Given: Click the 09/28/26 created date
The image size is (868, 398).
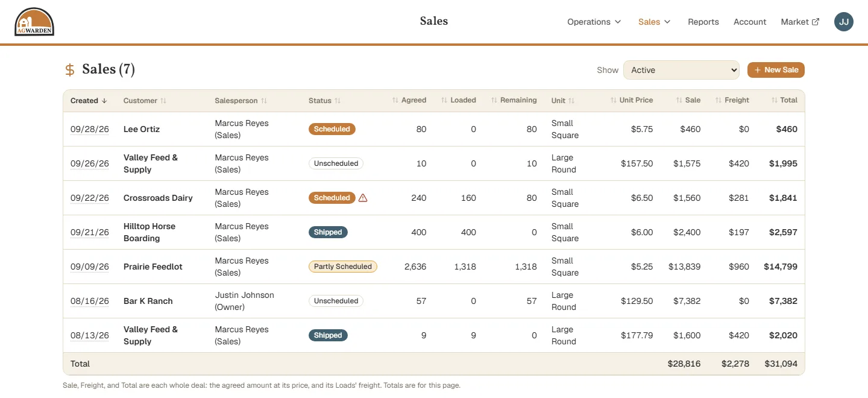Looking at the screenshot, I should 90,129.
